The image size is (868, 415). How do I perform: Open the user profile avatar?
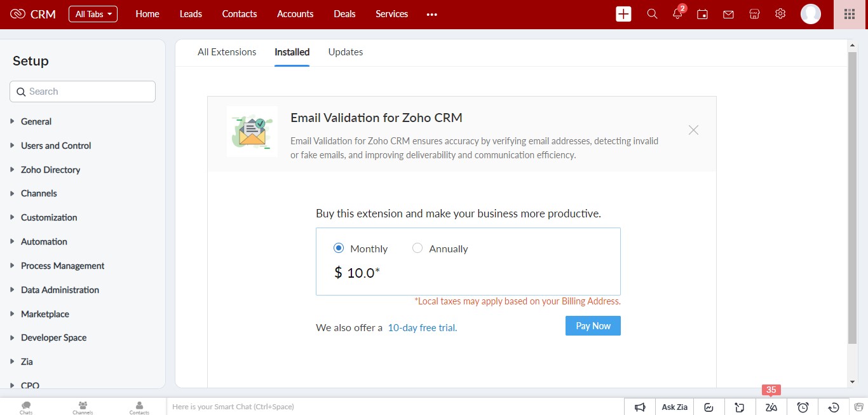click(x=811, y=14)
